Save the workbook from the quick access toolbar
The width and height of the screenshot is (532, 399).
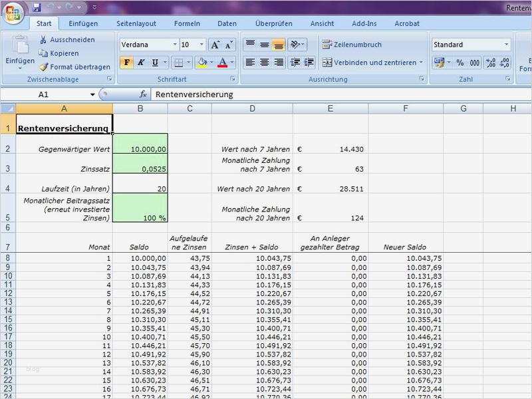tap(37, 8)
